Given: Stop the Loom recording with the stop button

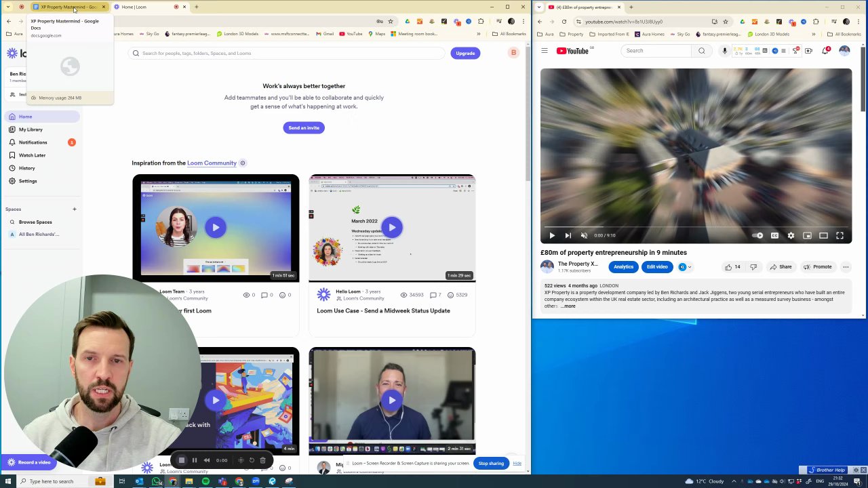Looking at the screenshot, I should (x=181, y=460).
